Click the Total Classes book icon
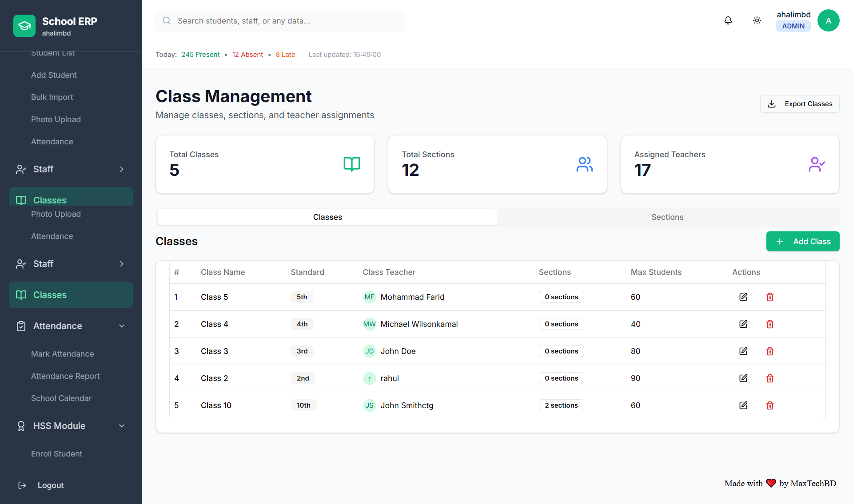This screenshot has width=853, height=504. (352, 164)
